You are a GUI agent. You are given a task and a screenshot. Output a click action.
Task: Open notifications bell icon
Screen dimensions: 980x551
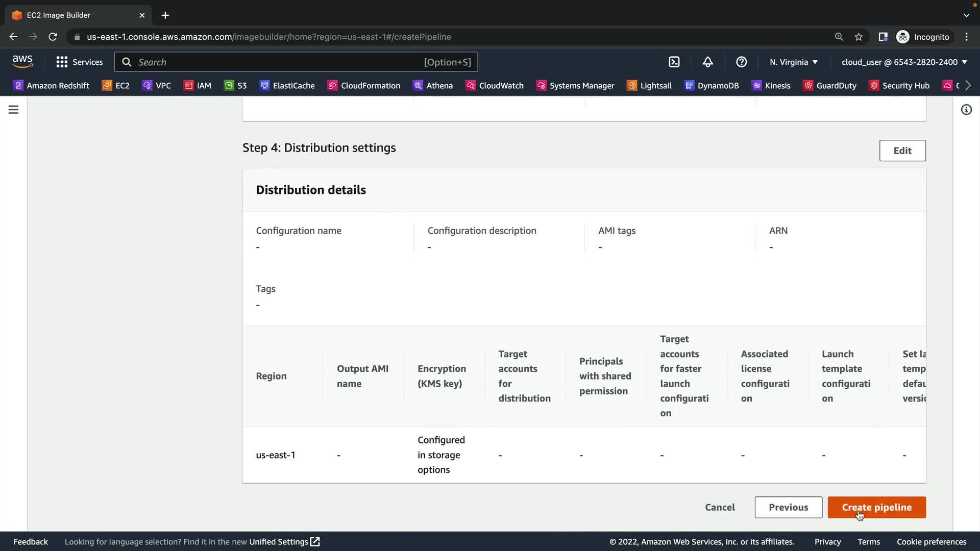click(707, 62)
